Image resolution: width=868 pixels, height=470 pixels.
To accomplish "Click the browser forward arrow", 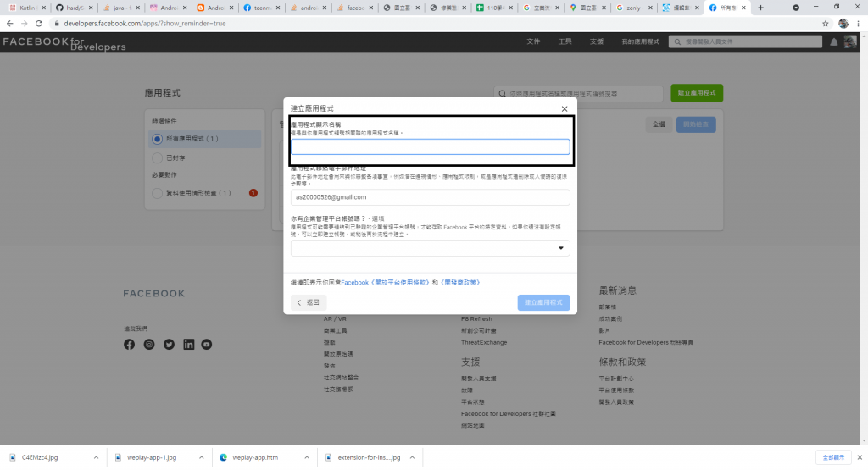I will [x=24, y=24].
